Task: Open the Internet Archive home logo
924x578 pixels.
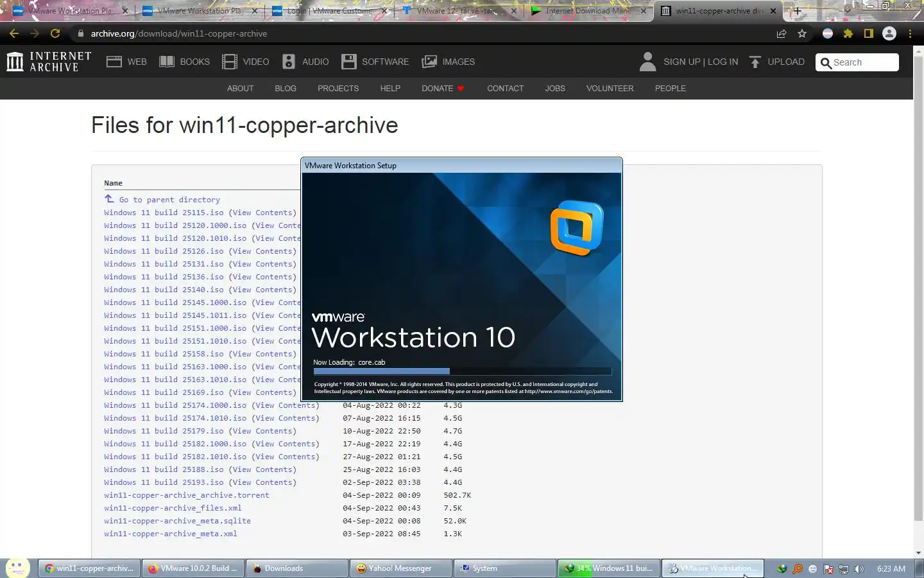Action: click(49, 62)
